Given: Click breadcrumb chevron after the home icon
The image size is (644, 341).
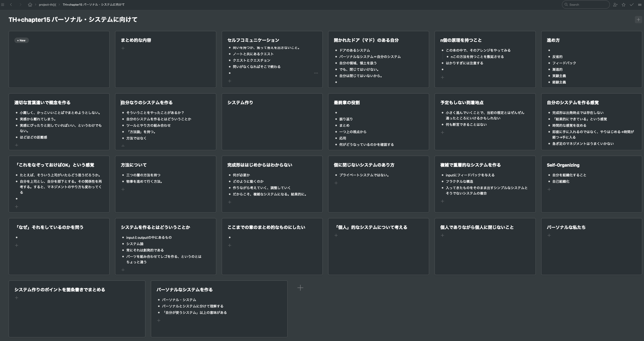Looking at the screenshot, I should click(x=36, y=4).
